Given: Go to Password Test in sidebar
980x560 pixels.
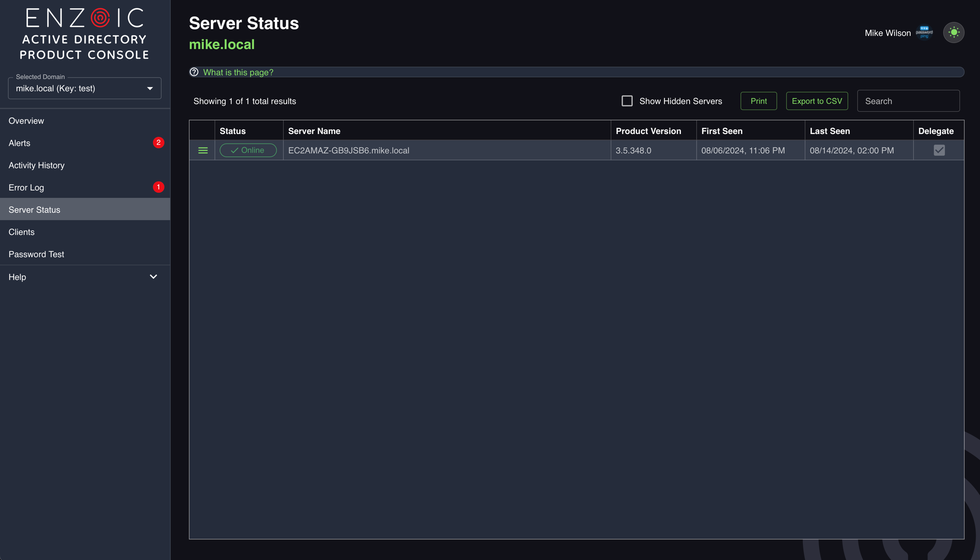Looking at the screenshot, I should coord(36,254).
